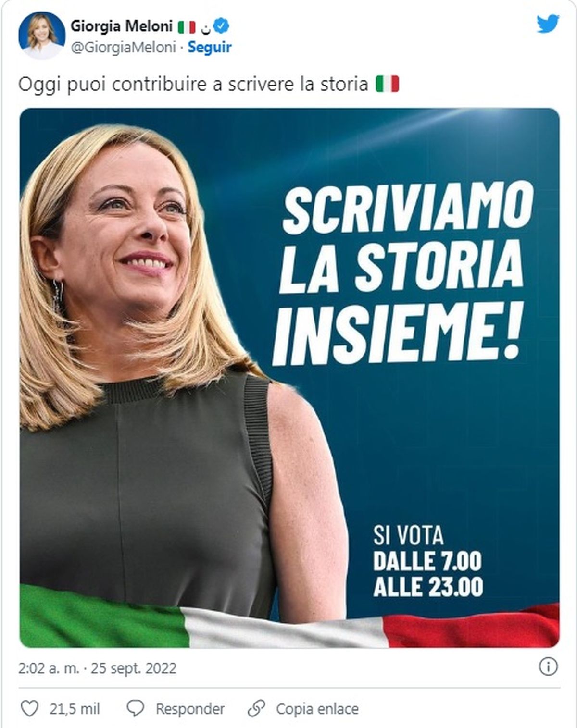Open the 21,5 mil likes count

click(x=75, y=709)
